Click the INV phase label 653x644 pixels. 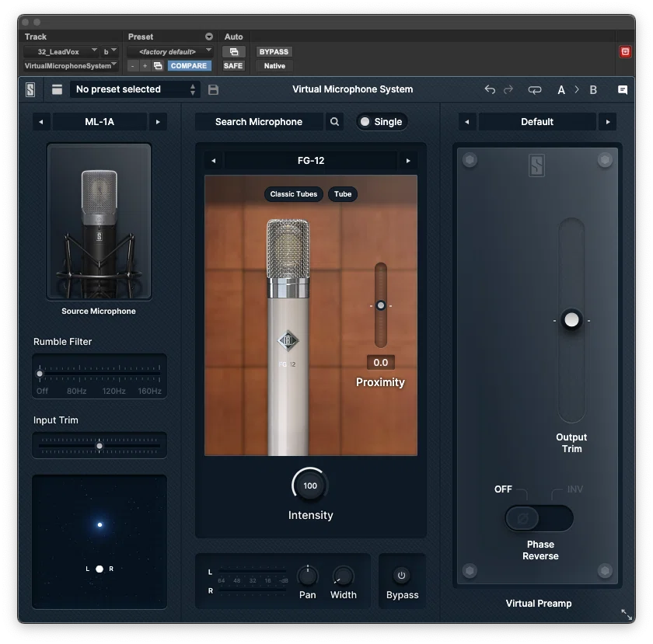[x=574, y=489]
